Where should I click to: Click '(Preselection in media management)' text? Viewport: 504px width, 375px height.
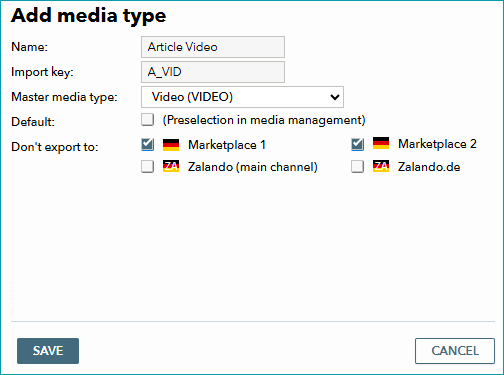(264, 120)
